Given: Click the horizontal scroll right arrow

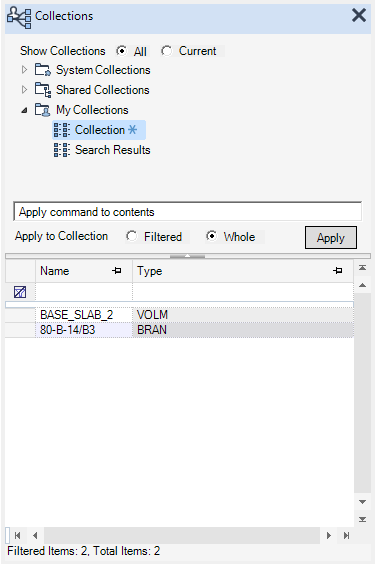Looking at the screenshot, I should tap(329, 536).
